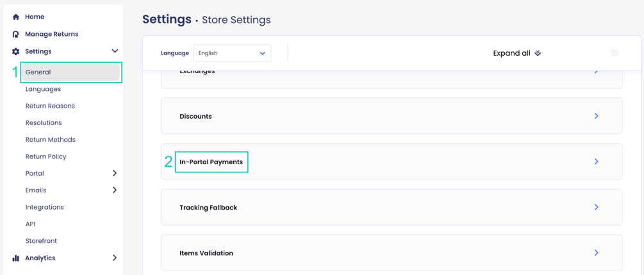644x275 pixels.
Task: Click the Expand all button
Action: click(517, 53)
